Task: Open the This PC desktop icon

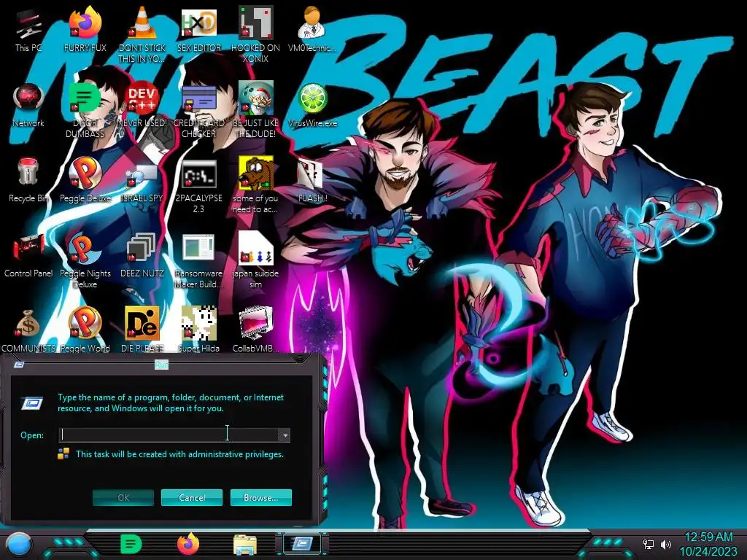Action: pyautogui.click(x=28, y=31)
